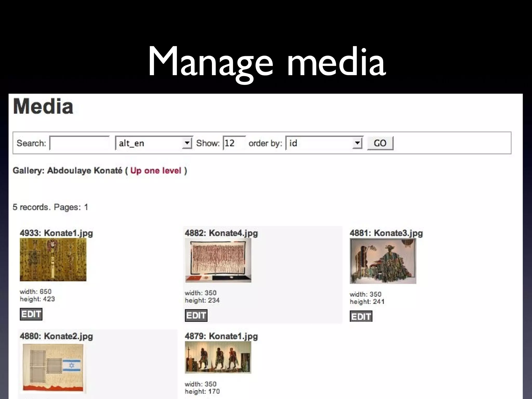Open the Konate3.jpg thumbnail image

click(x=383, y=261)
